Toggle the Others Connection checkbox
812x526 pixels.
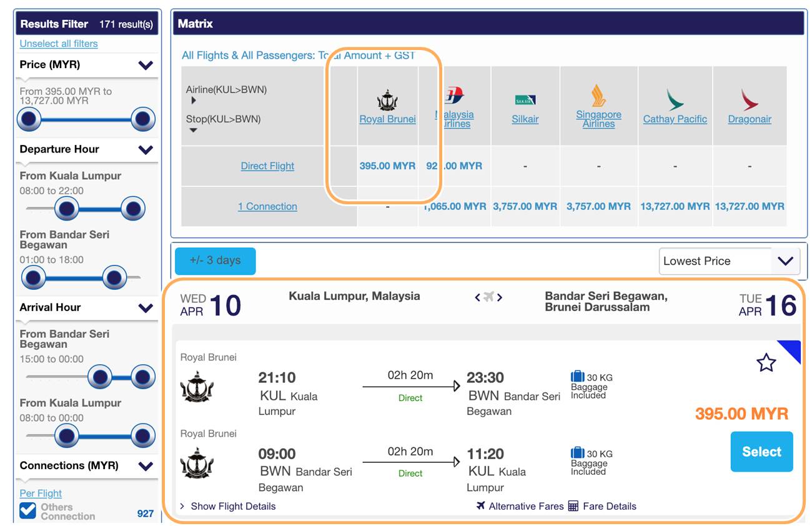tap(27, 510)
